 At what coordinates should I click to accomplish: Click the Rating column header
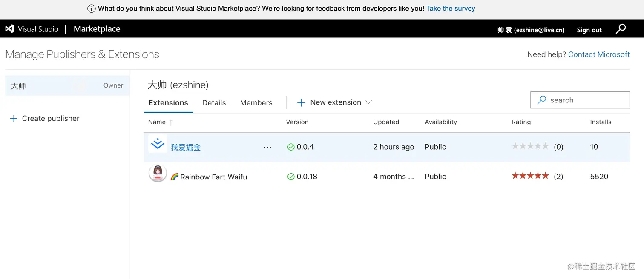tap(521, 122)
